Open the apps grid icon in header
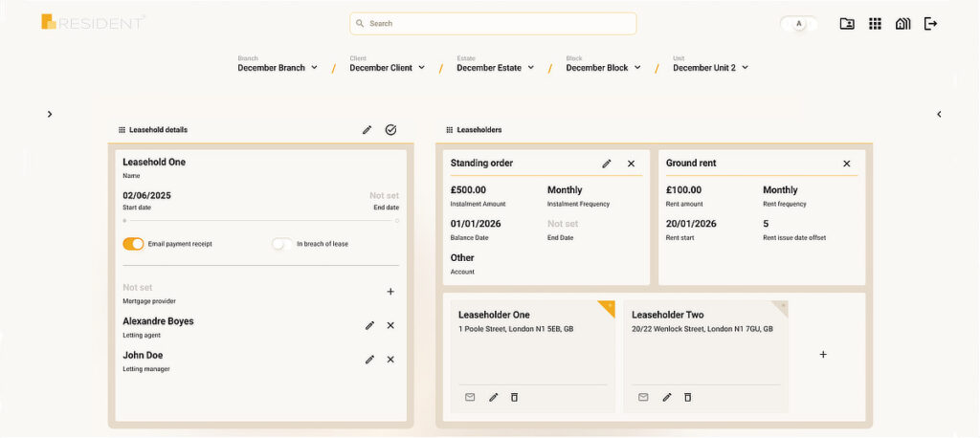This screenshot has width=980, height=438. pyautogui.click(x=875, y=24)
